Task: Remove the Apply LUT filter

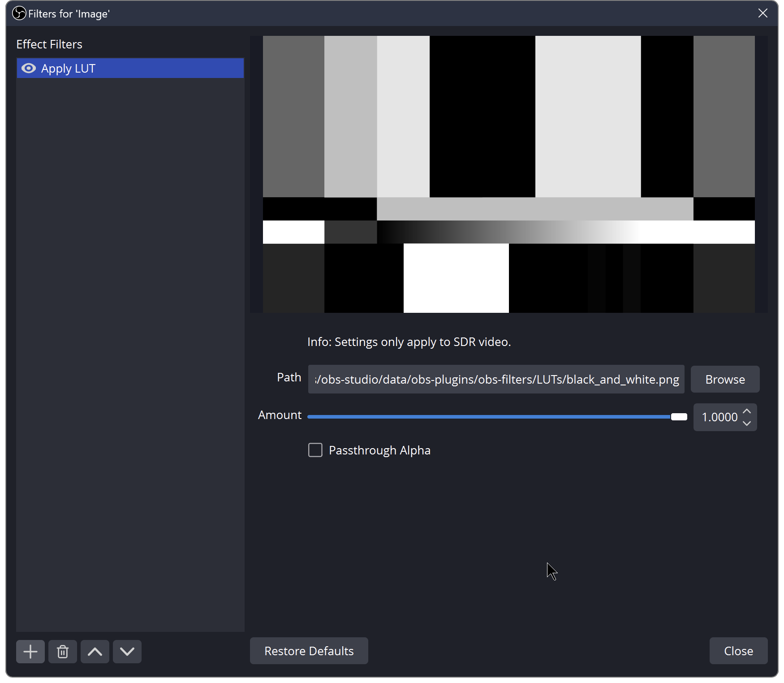Action: coord(62,652)
